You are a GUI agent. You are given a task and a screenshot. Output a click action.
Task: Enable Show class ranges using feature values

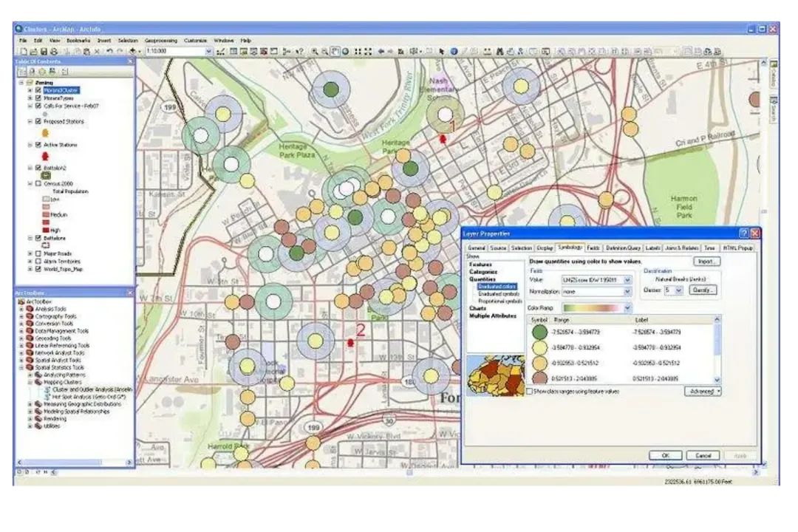pyautogui.click(x=529, y=390)
